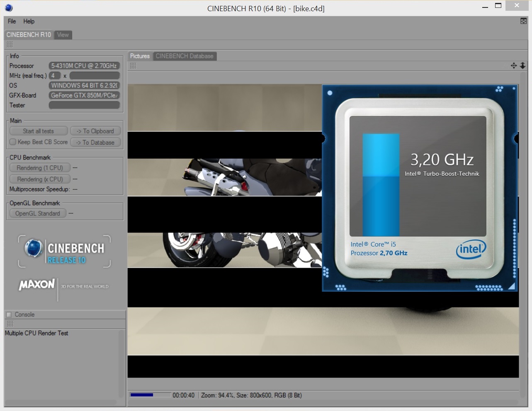The height and width of the screenshot is (411, 532).
Task: Click the To Clipboard button
Action: [95, 131]
